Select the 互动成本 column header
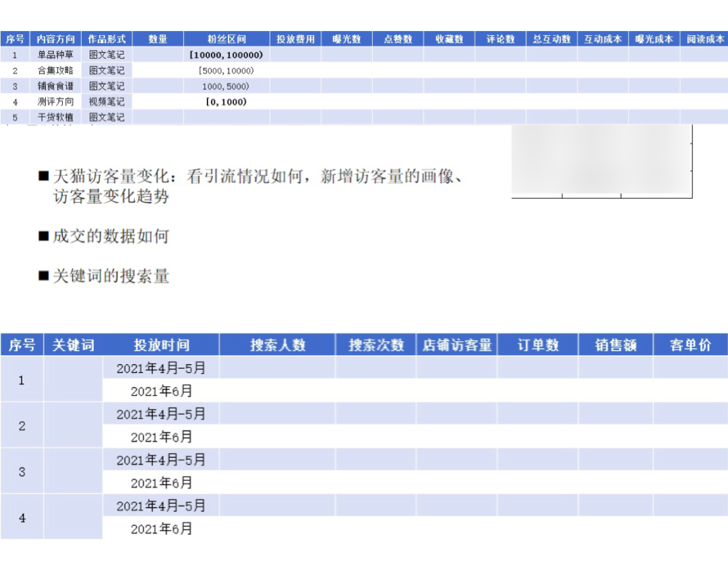 [x=603, y=38]
